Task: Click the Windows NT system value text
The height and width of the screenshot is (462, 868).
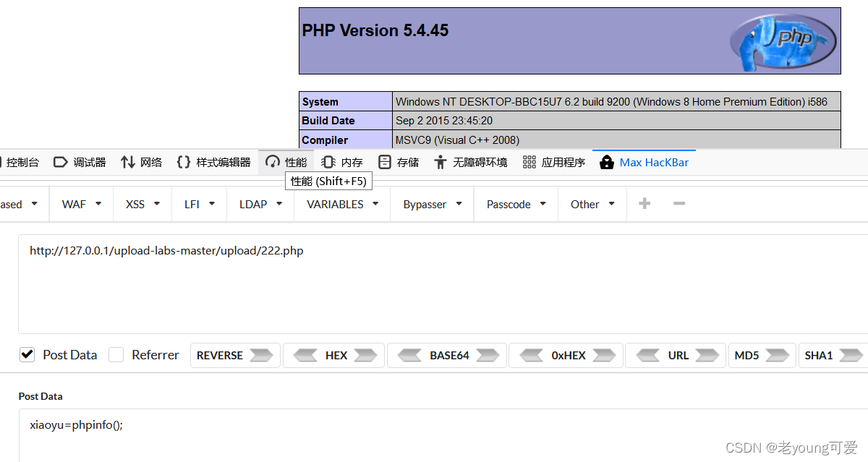Action: coord(611,102)
